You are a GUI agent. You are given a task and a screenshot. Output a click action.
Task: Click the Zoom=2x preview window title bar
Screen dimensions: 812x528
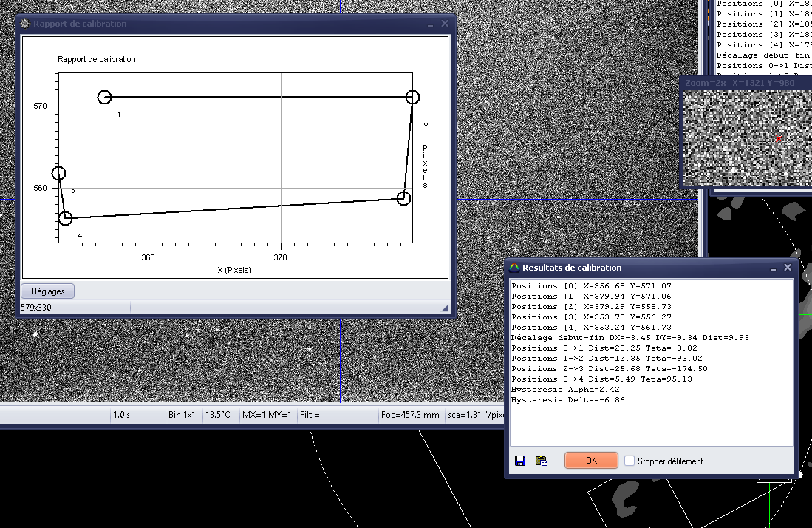[x=739, y=83]
